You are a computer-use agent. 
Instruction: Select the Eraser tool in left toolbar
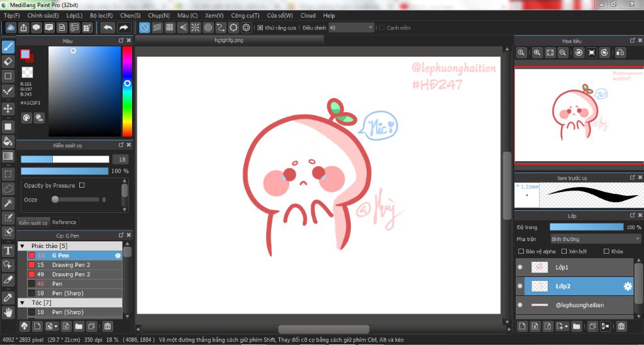[8, 61]
